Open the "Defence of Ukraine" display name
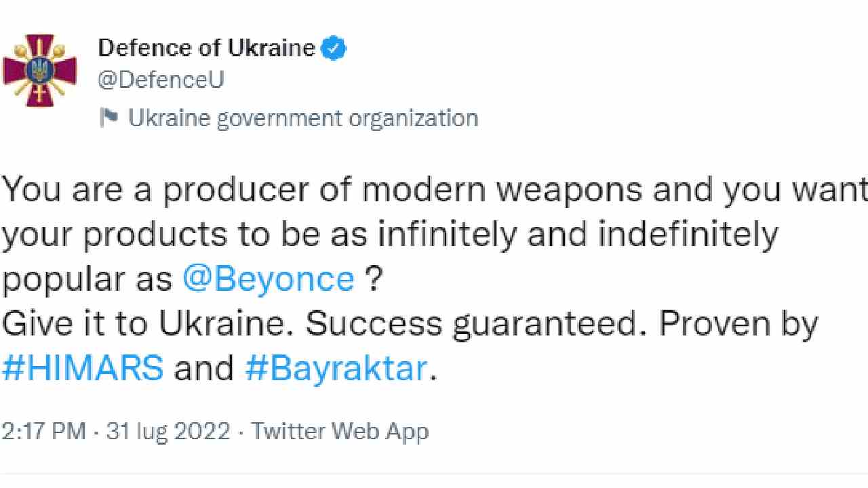 pos(208,48)
